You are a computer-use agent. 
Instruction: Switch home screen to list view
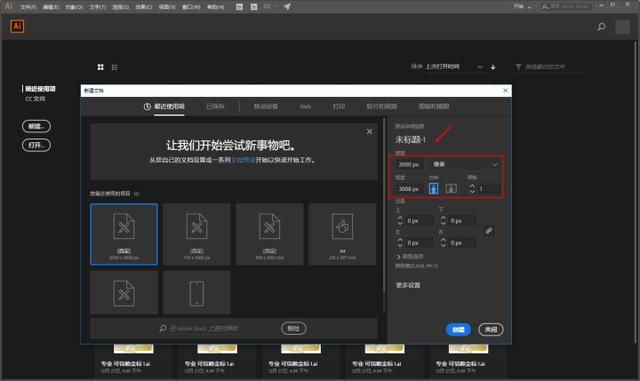(x=115, y=67)
